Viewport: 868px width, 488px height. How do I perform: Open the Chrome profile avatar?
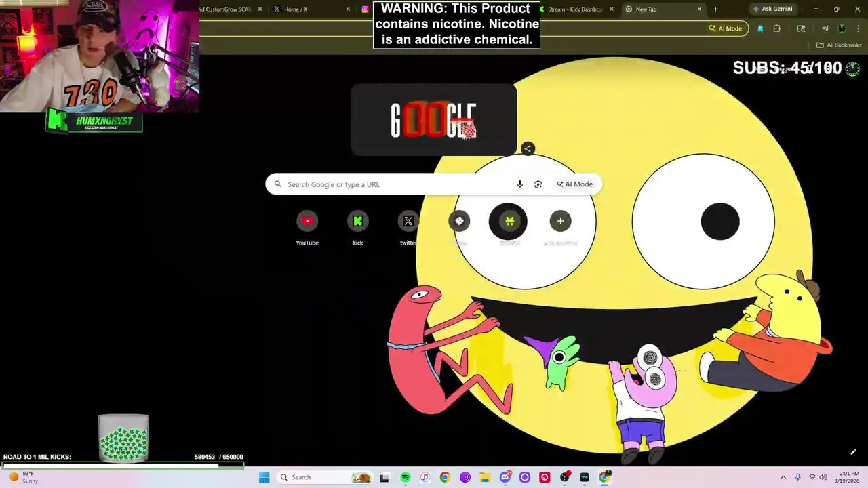[842, 28]
